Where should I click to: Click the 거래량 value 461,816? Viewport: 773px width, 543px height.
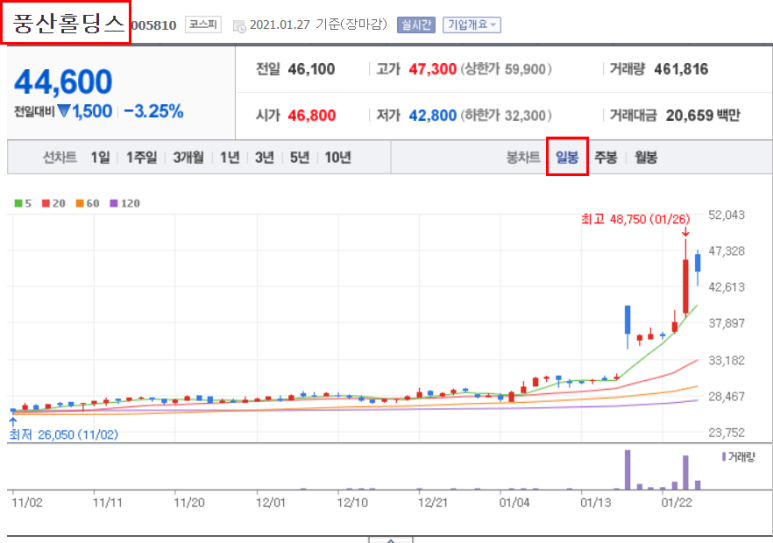[681, 69]
